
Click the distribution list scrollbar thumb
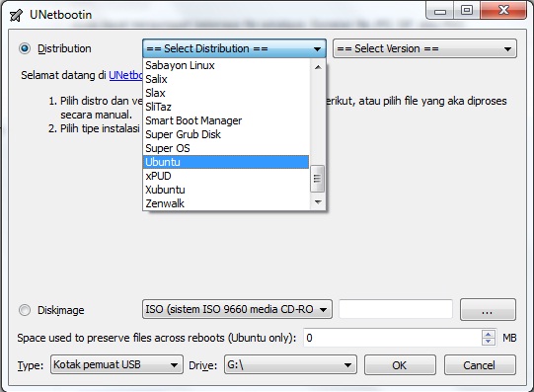[x=318, y=179]
